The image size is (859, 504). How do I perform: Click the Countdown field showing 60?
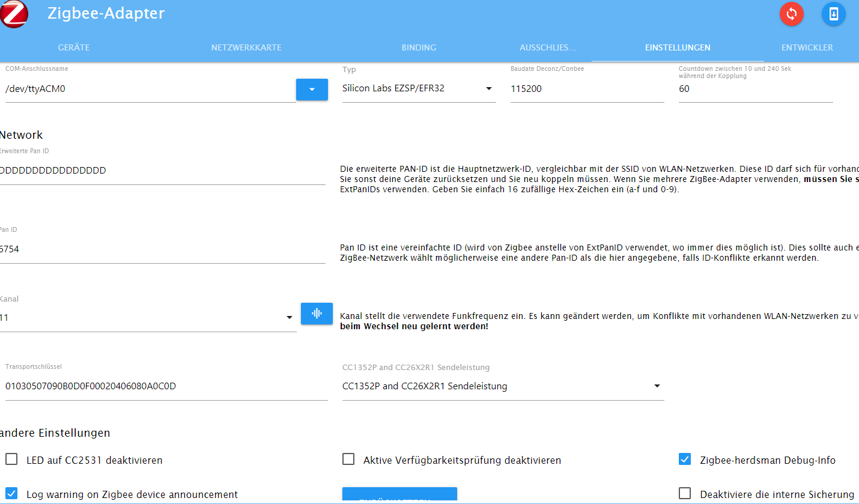(756, 89)
